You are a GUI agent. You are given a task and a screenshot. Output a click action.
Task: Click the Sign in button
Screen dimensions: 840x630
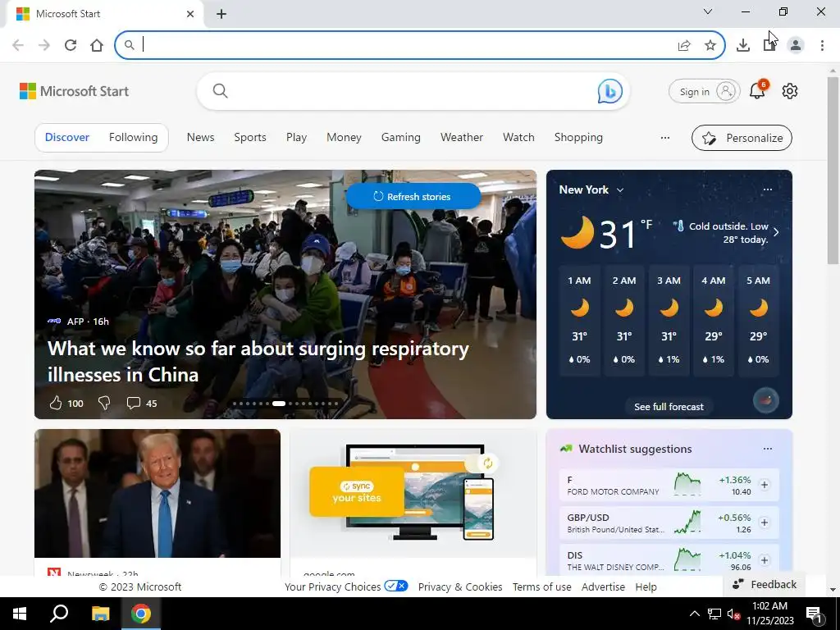(x=705, y=92)
